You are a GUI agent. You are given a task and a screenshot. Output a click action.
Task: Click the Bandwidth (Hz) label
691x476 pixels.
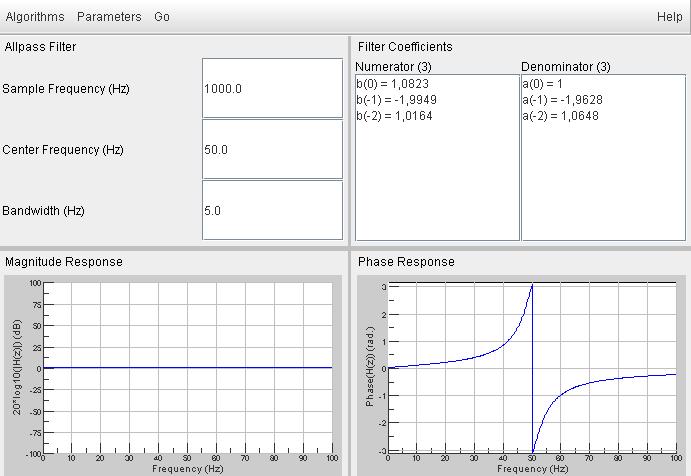pos(43,211)
